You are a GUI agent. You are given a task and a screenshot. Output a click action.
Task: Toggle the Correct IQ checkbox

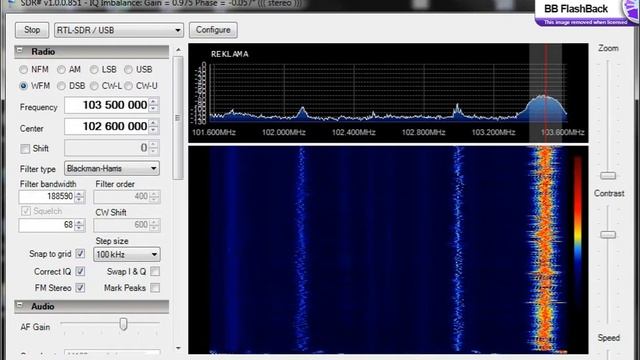click(80, 271)
